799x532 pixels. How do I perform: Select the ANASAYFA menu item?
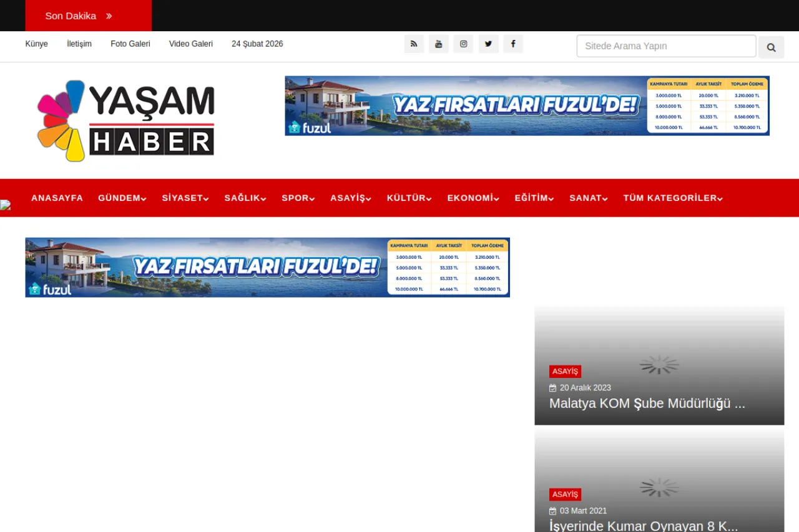[x=57, y=198]
